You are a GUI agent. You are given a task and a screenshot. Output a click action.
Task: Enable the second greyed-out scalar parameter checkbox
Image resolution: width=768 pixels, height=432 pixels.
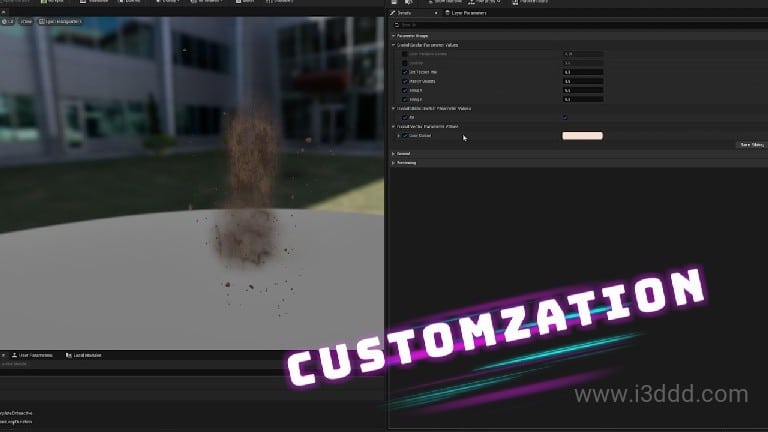point(405,63)
